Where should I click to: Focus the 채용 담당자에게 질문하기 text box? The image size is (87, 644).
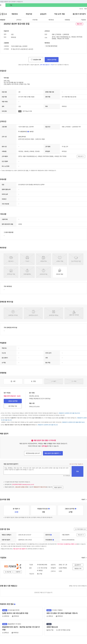(37, 470)
